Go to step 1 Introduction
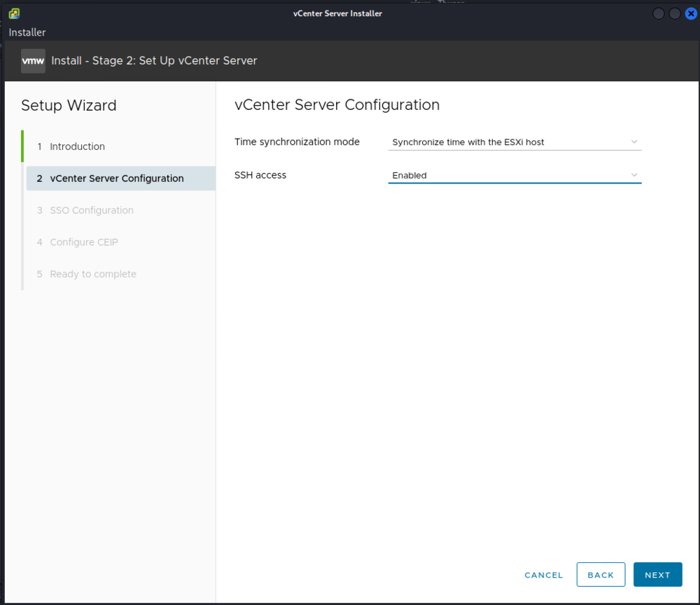Screen dimensions: 700x605 pyautogui.click(x=77, y=146)
